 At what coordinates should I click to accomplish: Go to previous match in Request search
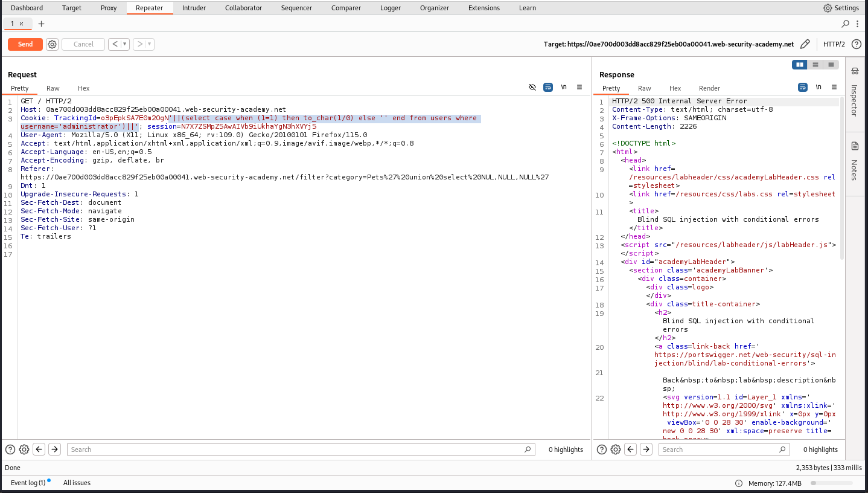click(x=39, y=449)
